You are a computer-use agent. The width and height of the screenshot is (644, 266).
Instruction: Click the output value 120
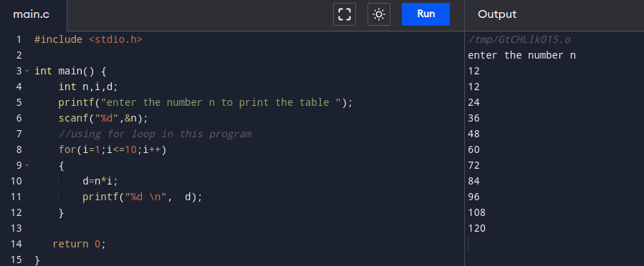point(476,228)
